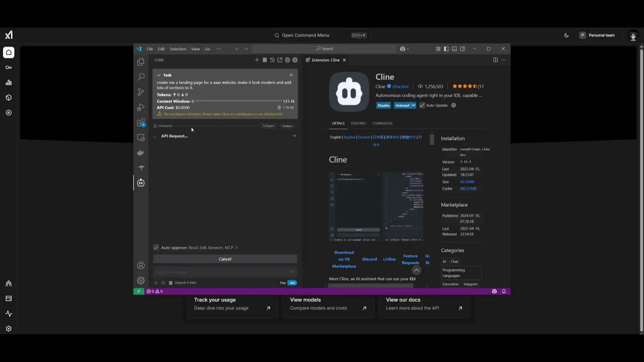
Task: Open Cline in editor popout icon
Action: [x=280, y=60]
